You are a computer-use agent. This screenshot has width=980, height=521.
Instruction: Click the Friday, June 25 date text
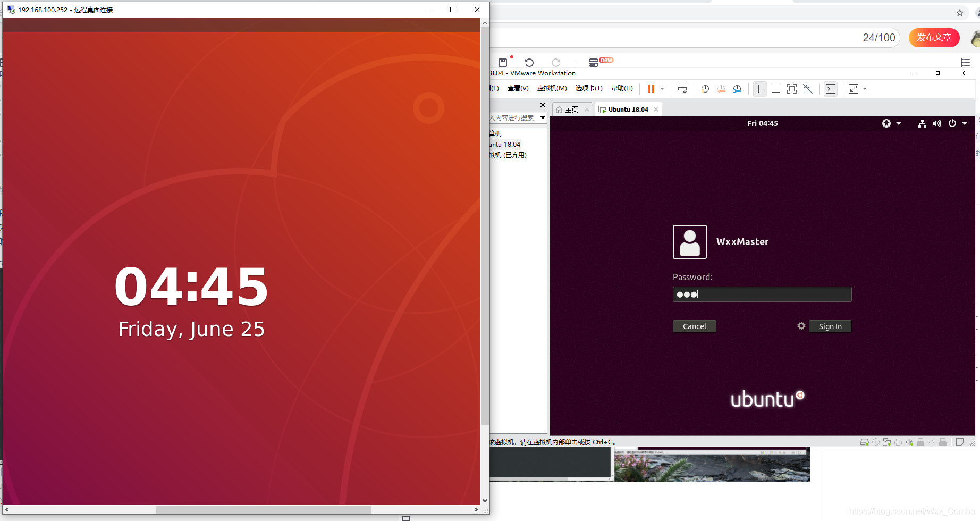[191, 329]
